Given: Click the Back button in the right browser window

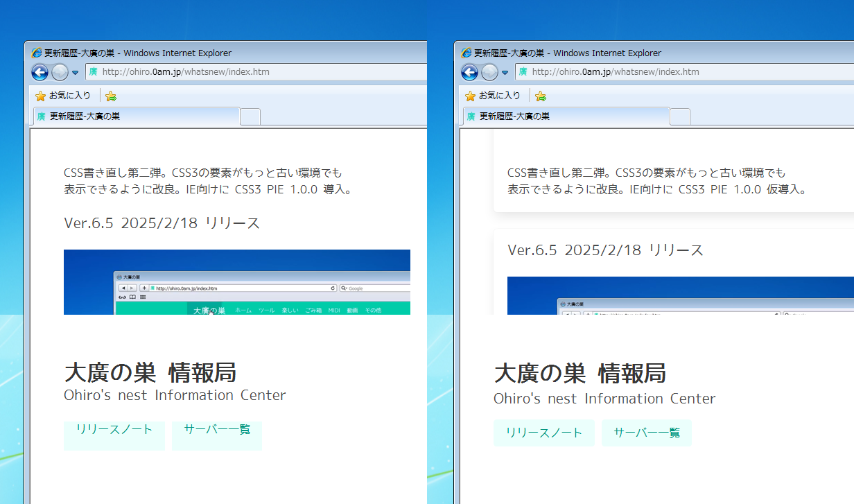Looking at the screenshot, I should [469, 72].
